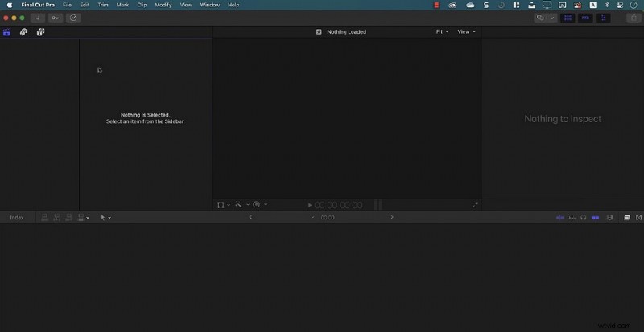Screen dimensions: 644x332
Task: Open the View menu in menu bar
Action: (186, 5)
